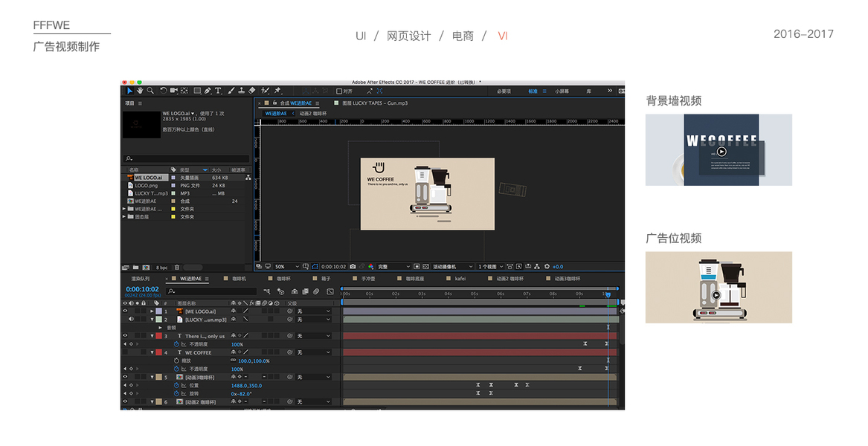Click the frame blending icon in timeline
Viewport: 868px width, 446px height.
coord(305,291)
